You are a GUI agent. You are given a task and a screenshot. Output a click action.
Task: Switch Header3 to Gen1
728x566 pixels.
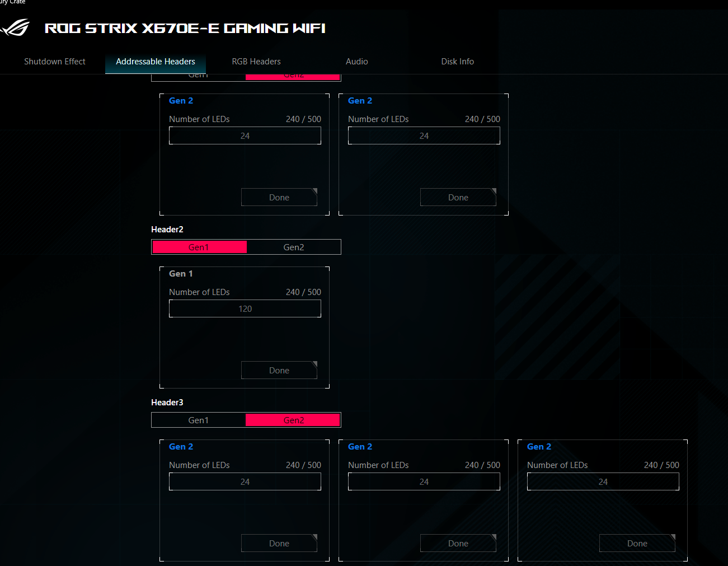coord(199,420)
